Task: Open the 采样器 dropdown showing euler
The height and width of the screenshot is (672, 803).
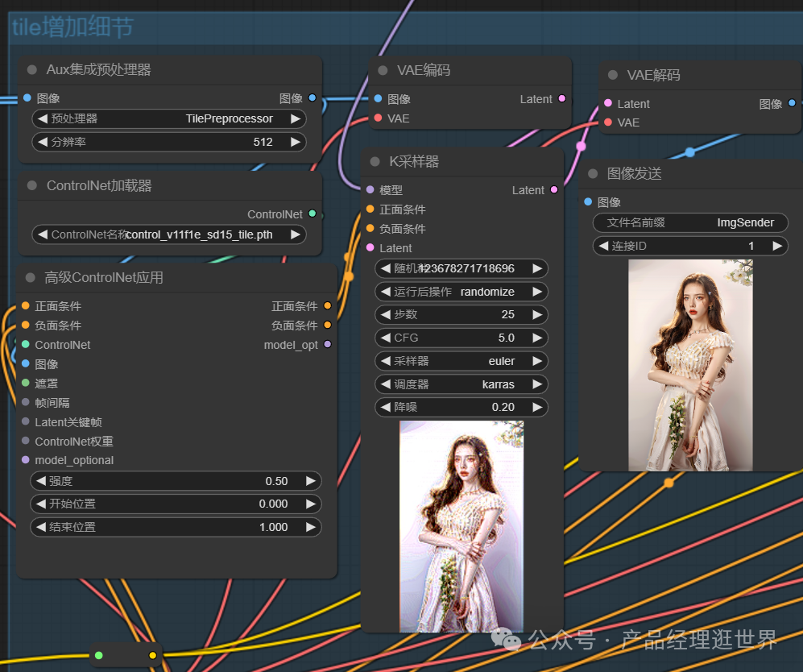Action: point(462,361)
